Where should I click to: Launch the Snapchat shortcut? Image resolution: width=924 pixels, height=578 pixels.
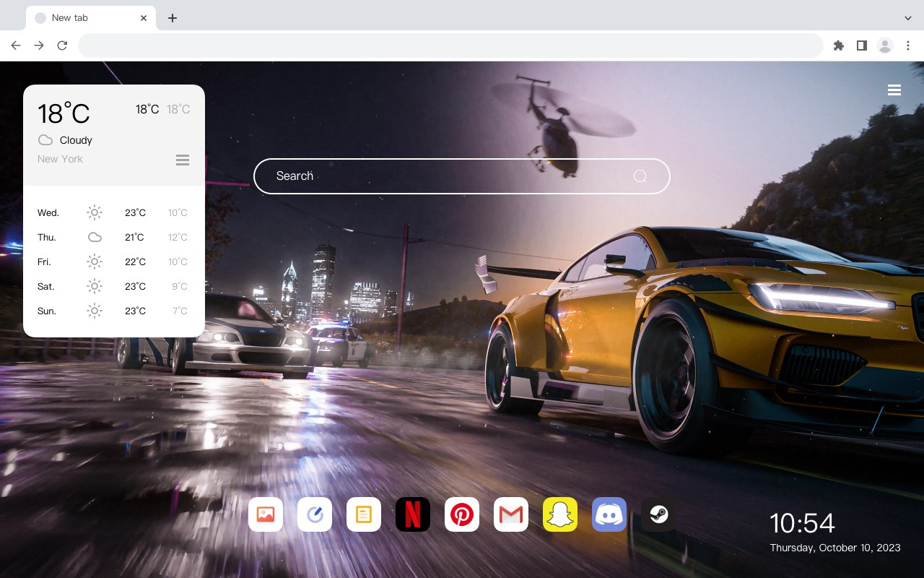560,514
